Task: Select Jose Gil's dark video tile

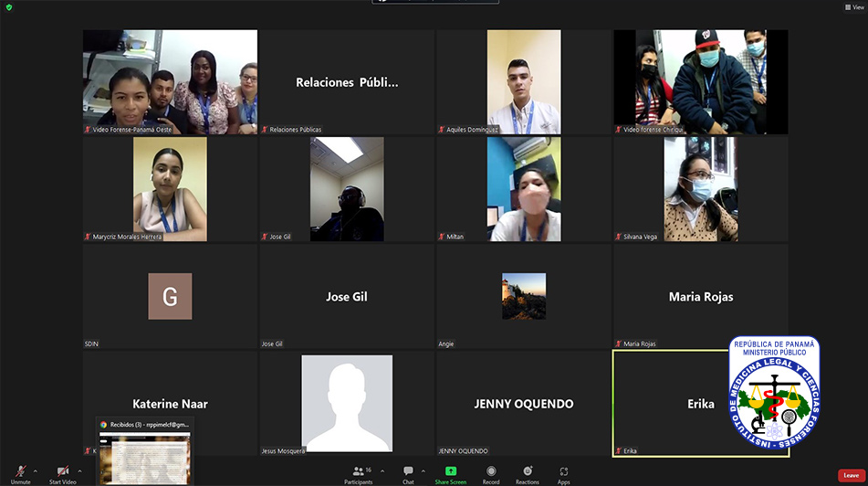Action: pos(347,189)
